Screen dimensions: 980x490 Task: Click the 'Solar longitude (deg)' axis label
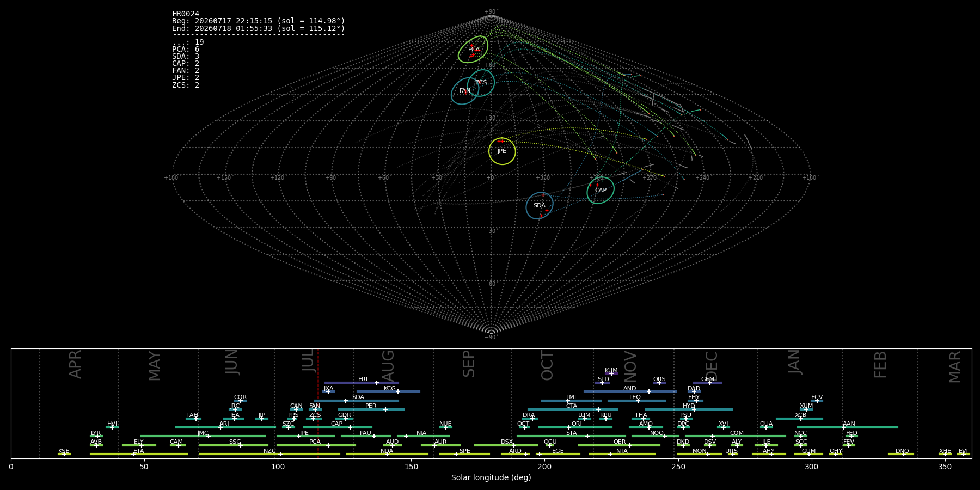[x=491, y=477]
